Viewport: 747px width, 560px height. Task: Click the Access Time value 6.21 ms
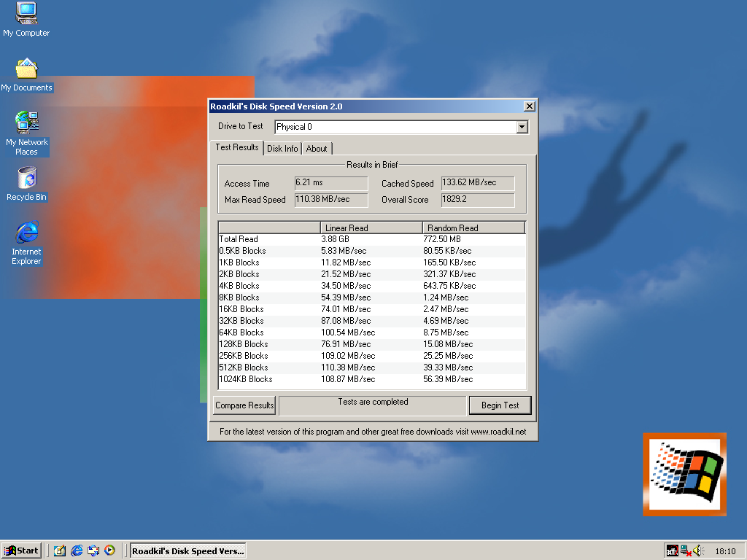tap(331, 183)
